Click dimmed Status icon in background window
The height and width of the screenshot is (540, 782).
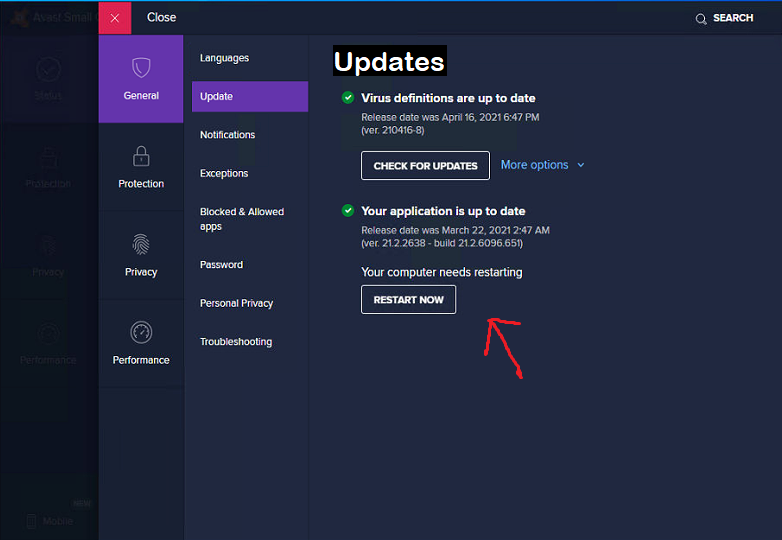pyautogui.click(x=48, y=69)
